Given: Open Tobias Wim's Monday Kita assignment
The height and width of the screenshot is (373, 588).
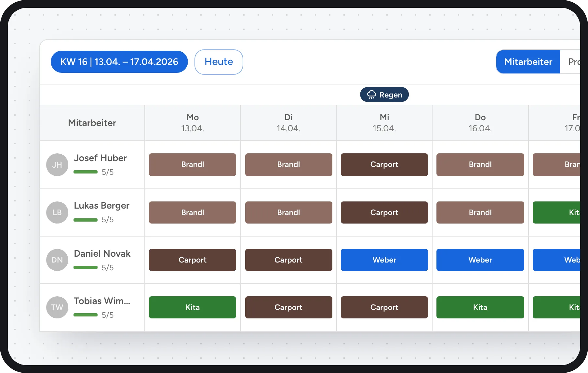Looking at the screenshot, I should coord(193,307).
